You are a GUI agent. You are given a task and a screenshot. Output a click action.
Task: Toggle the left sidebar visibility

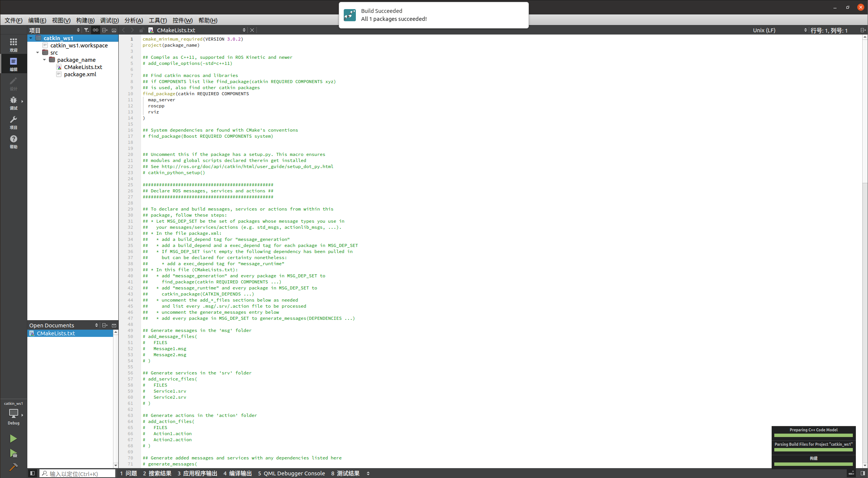[33, 473]
